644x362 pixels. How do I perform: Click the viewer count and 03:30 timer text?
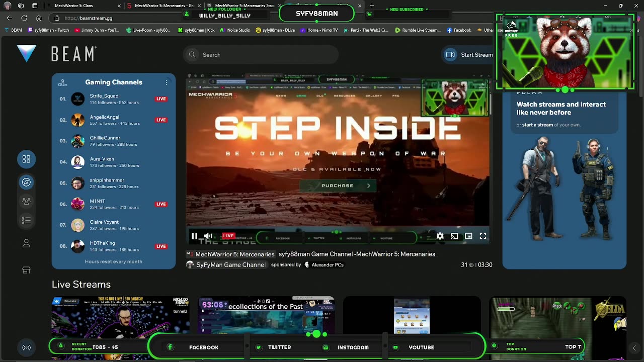[476, 265]
